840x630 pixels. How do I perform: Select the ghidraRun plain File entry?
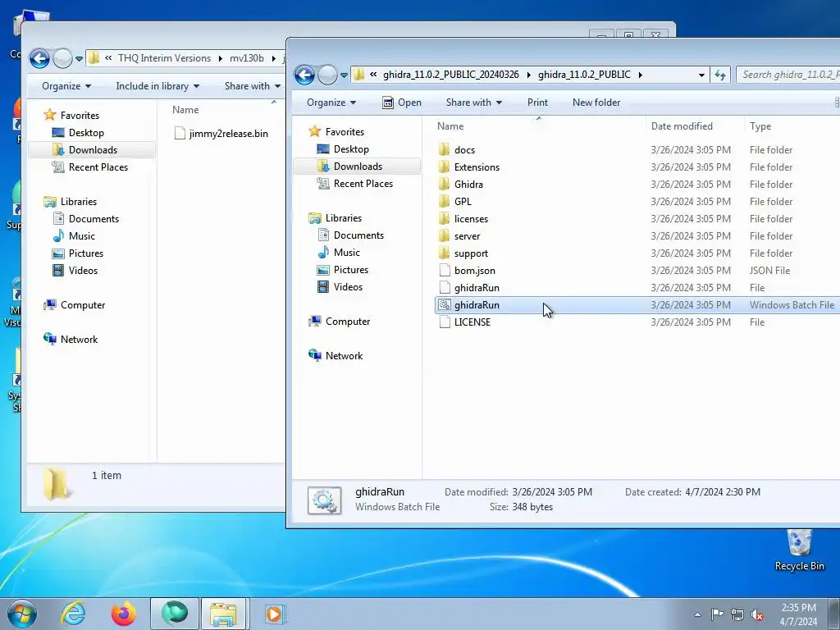click(x=477, y=288)
